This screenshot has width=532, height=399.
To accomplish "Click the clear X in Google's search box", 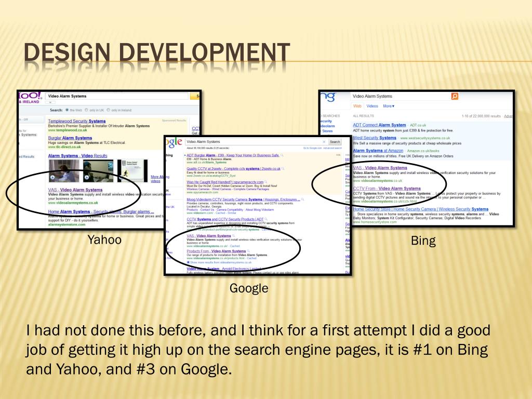I will [324, 142].
